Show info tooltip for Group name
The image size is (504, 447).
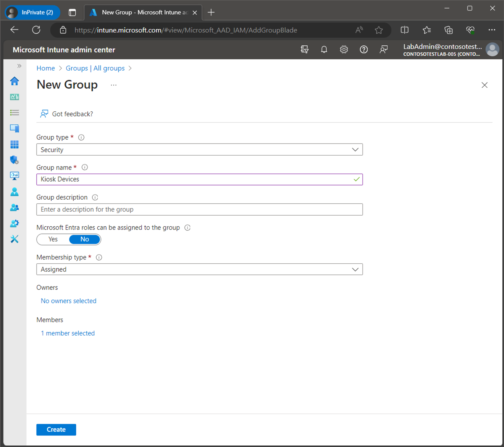point(85,167)
